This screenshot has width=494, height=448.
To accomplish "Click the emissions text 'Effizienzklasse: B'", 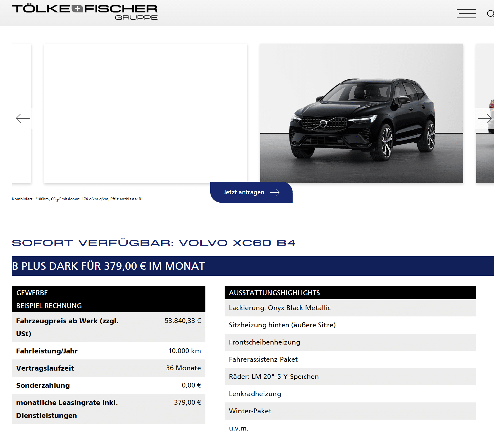I will pos(126,199).
